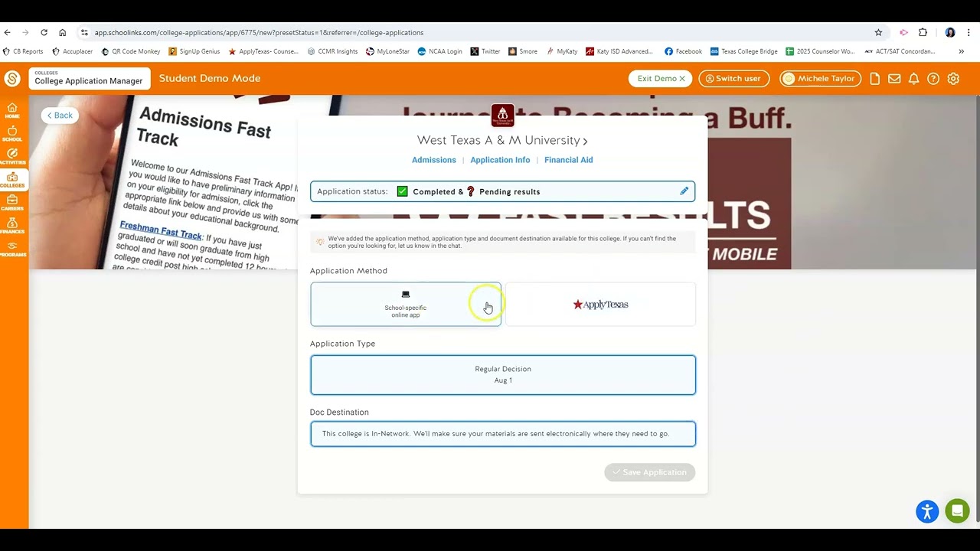Open the ACT/SAT Concordance bookmark
Viewport: 980px width, 551px height.
coord(900,51)
